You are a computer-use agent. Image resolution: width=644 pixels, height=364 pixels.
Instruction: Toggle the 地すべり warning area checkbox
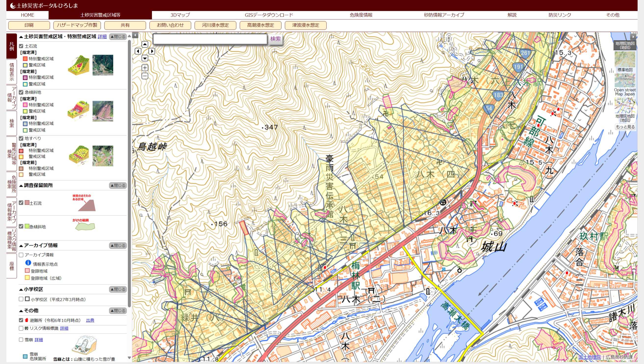21,138
